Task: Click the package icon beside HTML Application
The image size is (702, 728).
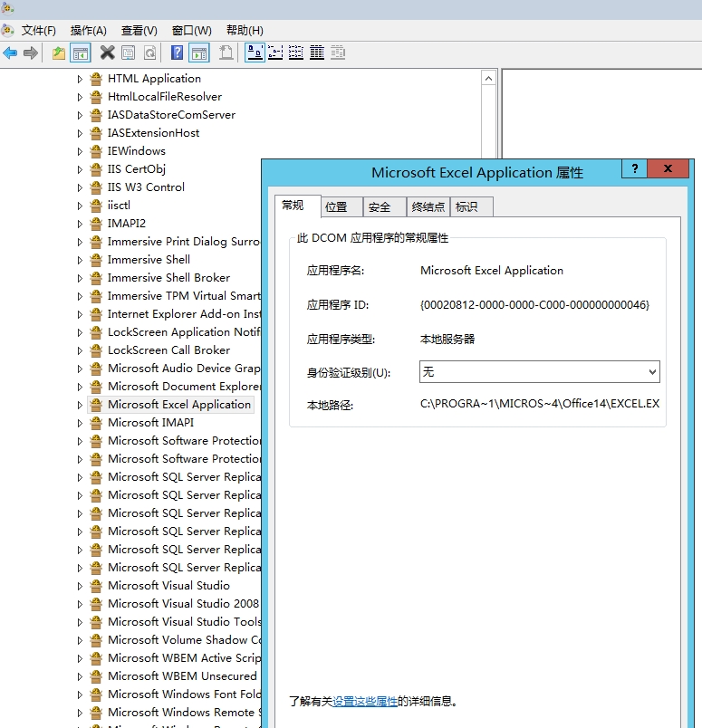Action: (96, 79)
